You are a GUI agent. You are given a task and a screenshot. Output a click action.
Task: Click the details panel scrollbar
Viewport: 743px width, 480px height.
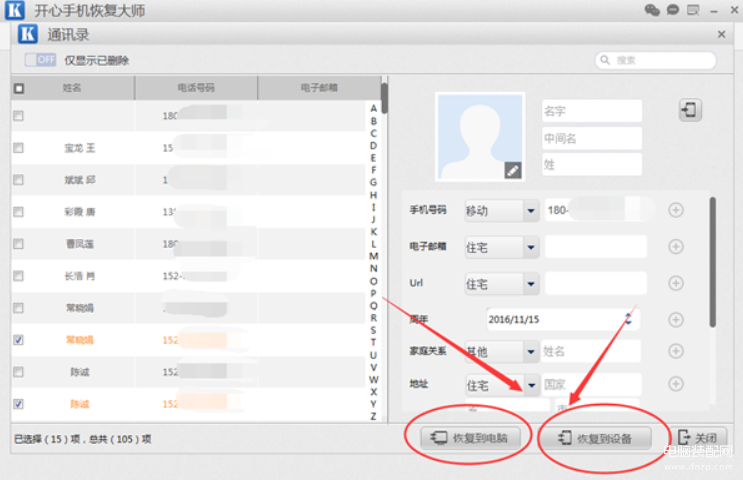click(712, 262)
